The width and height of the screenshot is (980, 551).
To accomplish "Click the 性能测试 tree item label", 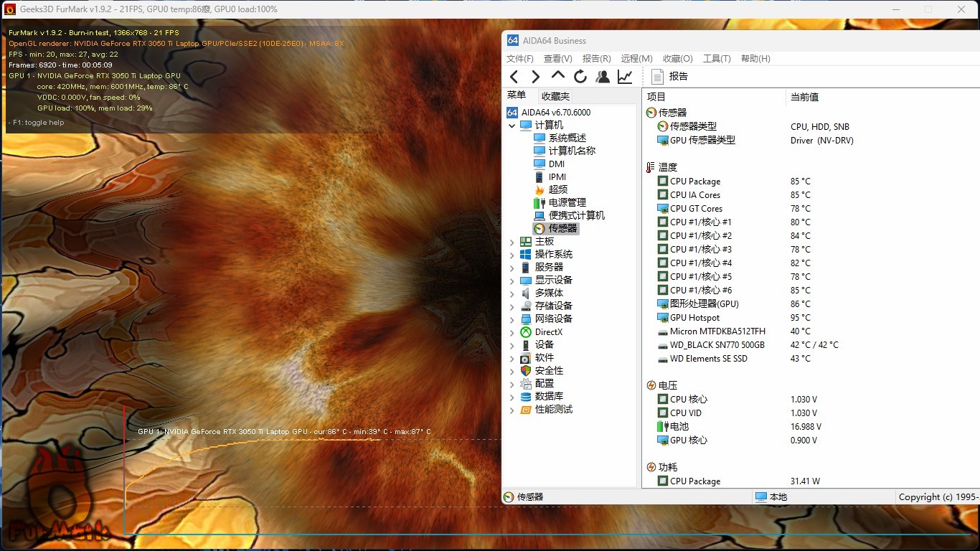I will (554, 410).
